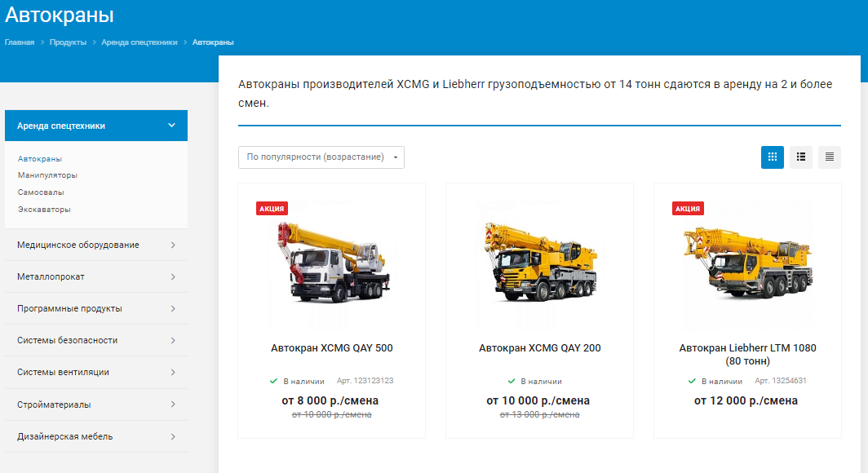Select Дизайнерская мебель menu item

pyautogui.click(x=96, y=436)
